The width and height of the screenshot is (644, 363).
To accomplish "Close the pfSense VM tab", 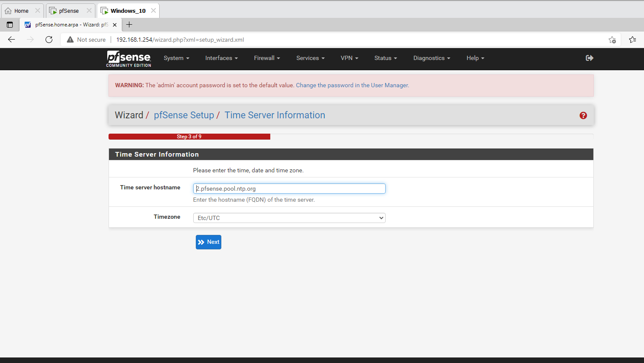I will click(89, 11).
